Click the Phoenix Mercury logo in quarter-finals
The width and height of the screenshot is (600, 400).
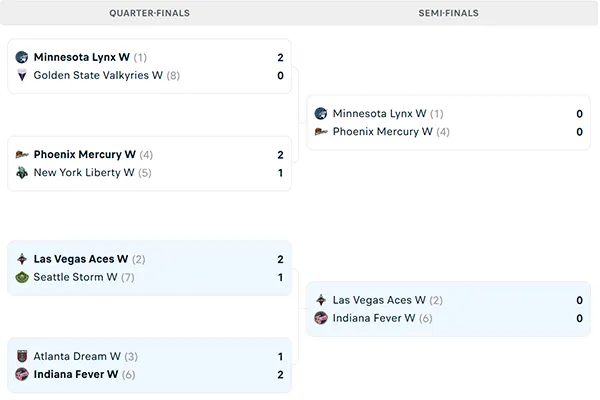tap(22, 155)
